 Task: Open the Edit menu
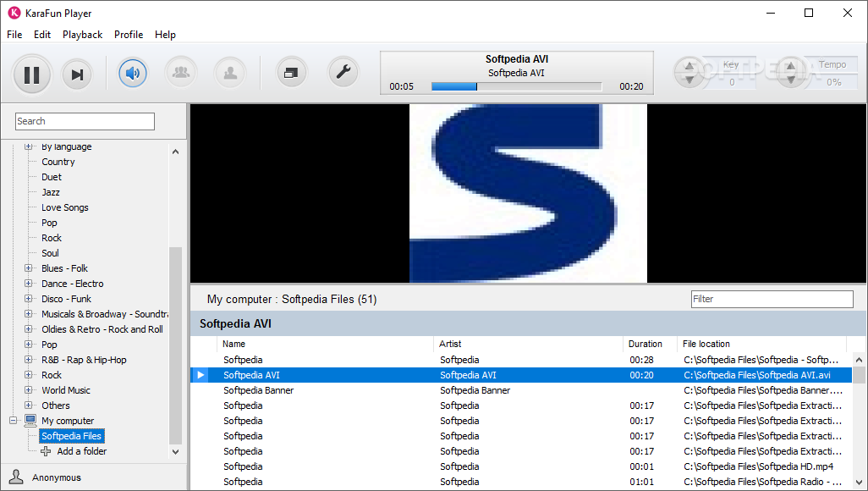coord(42,35)
